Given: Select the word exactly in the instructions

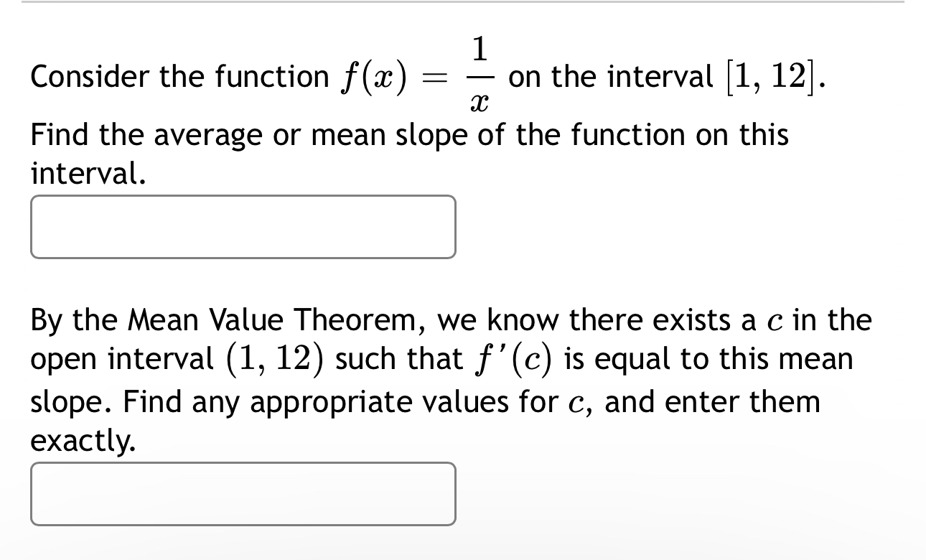Looking at the screenshot, I should 79,442.
